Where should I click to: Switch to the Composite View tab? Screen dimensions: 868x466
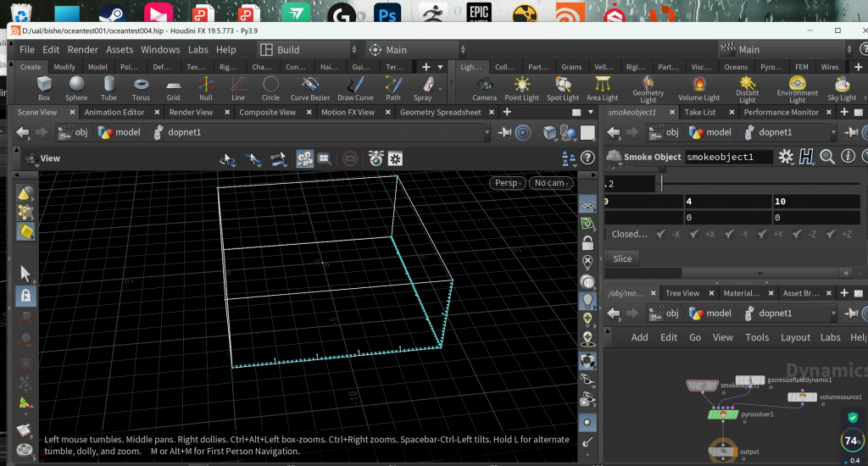267,113
